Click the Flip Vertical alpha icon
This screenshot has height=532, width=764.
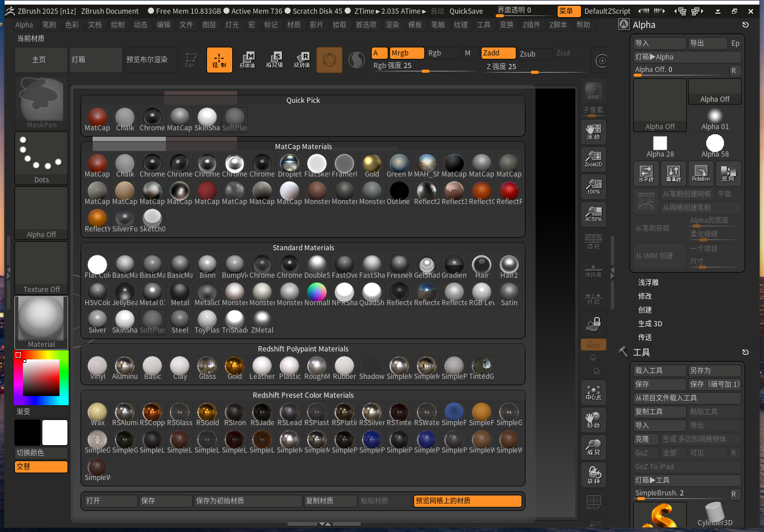674,174
